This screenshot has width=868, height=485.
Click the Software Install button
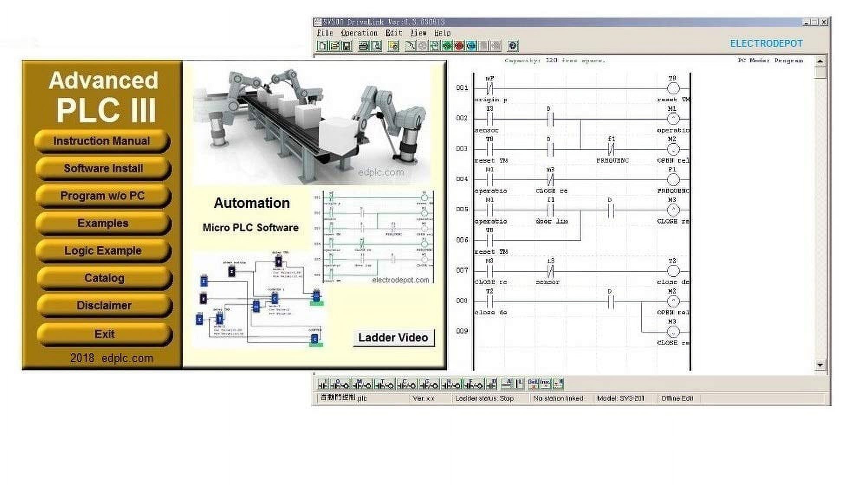[x=103, y=168]
